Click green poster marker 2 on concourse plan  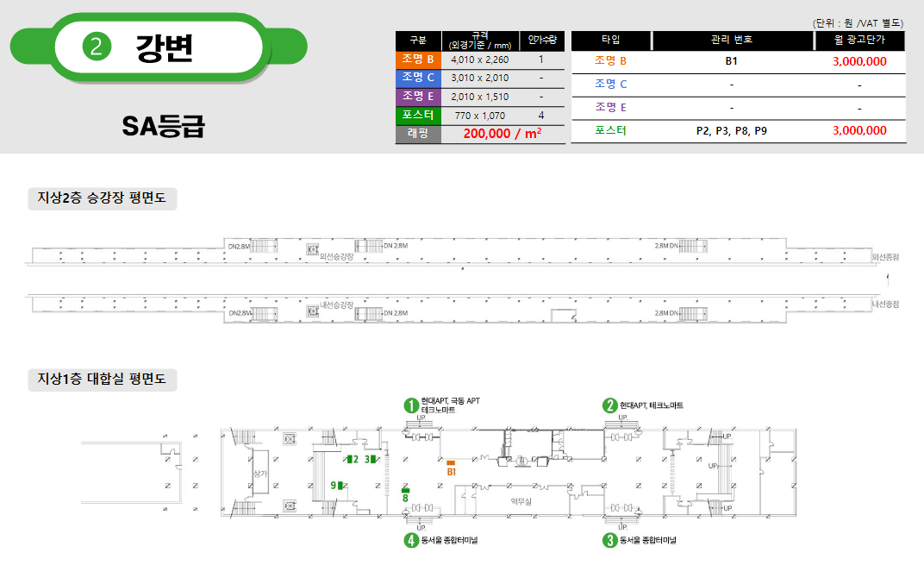353,459
